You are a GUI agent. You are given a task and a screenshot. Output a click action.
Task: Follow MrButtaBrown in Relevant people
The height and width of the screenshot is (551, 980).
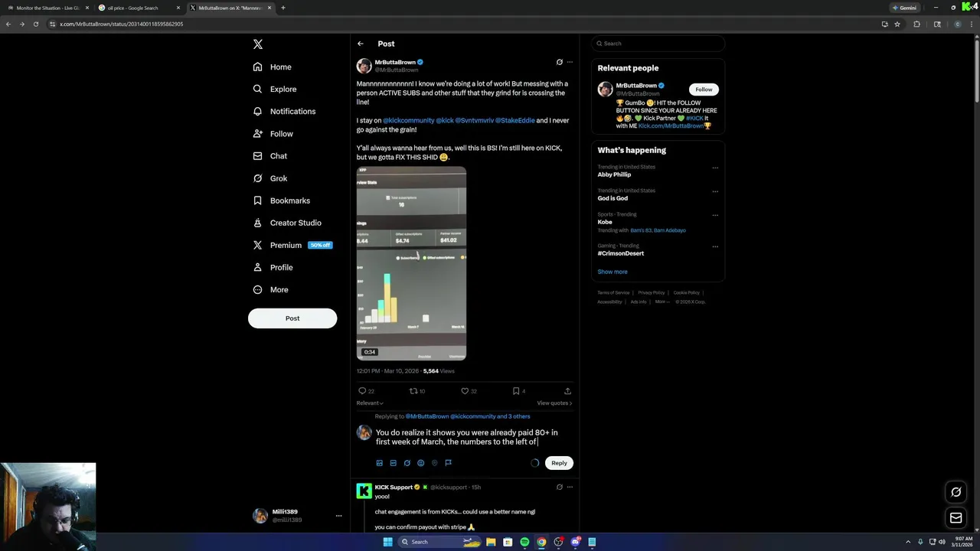704,90
